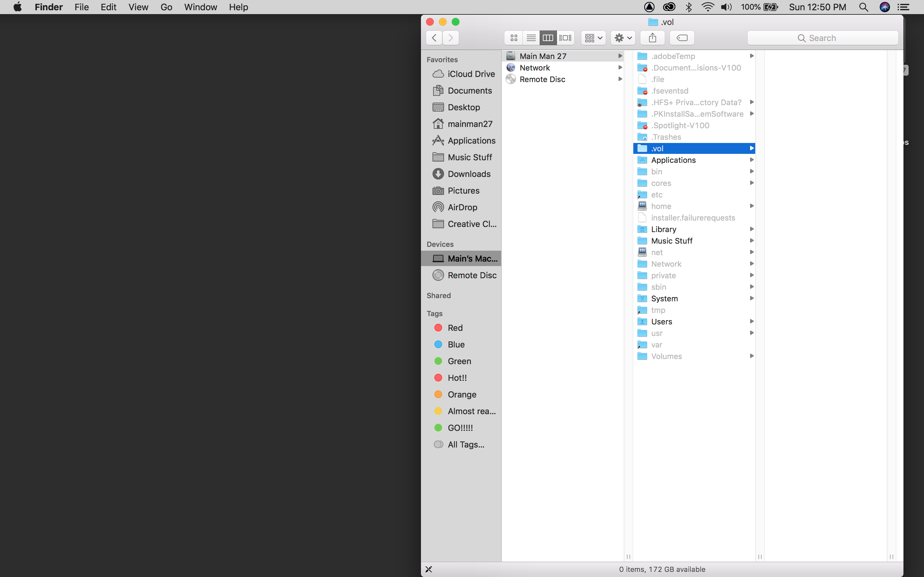This screenshot has width=924, height=577.
Task: Open the item arrangement dropdown
Action: [593, 38]
